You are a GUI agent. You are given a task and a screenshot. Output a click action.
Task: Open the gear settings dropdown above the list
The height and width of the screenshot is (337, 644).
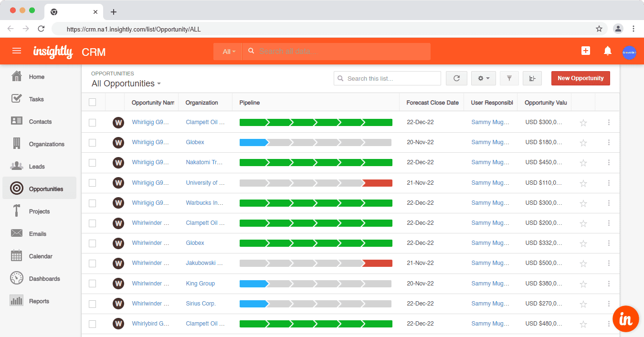pos(483,78)
